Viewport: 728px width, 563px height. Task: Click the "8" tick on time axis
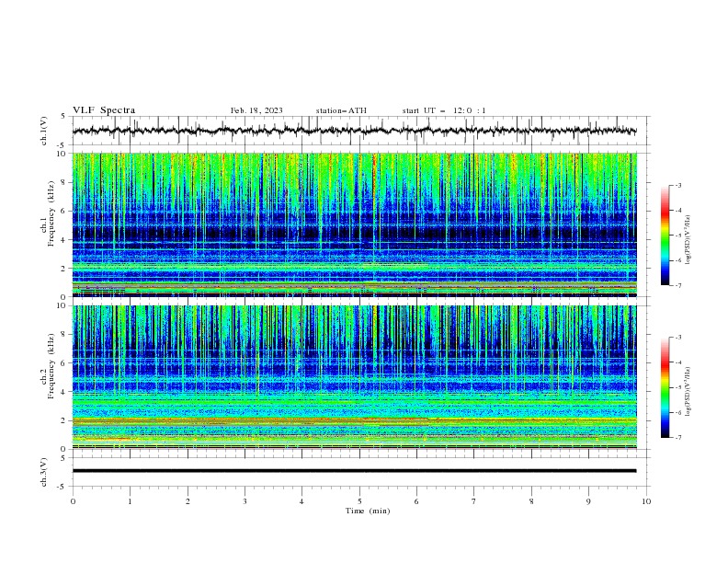531,501
